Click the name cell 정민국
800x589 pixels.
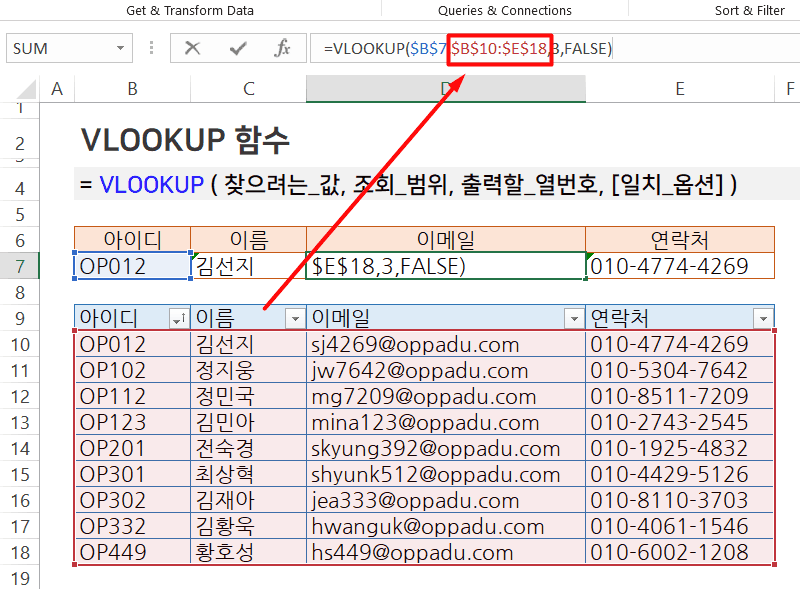[x=248, y=397]
